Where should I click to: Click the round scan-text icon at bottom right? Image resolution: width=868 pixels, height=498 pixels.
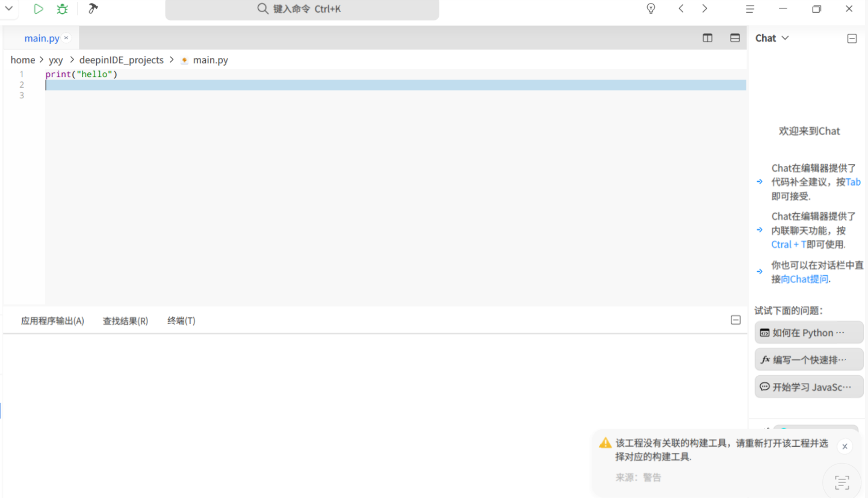point(842,482)
